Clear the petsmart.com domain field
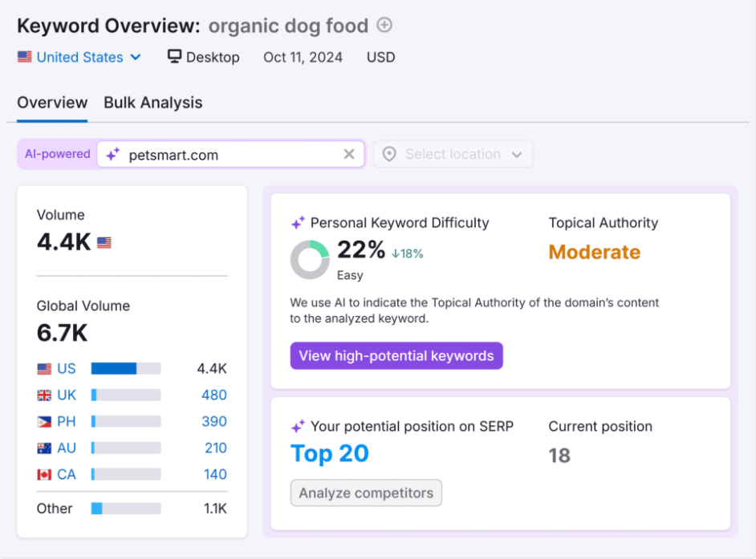The width and height of the screenshot is (756, 559). (349, 154)
